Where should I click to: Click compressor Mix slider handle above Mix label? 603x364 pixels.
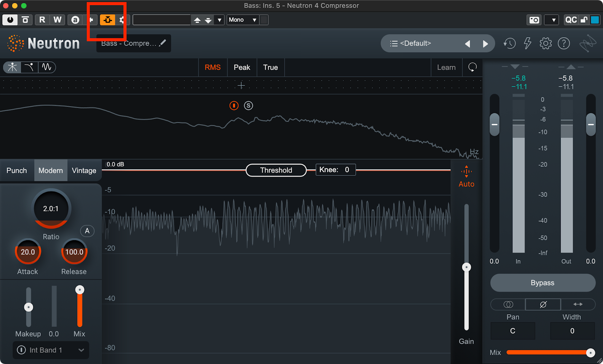(x=80, y=289)
